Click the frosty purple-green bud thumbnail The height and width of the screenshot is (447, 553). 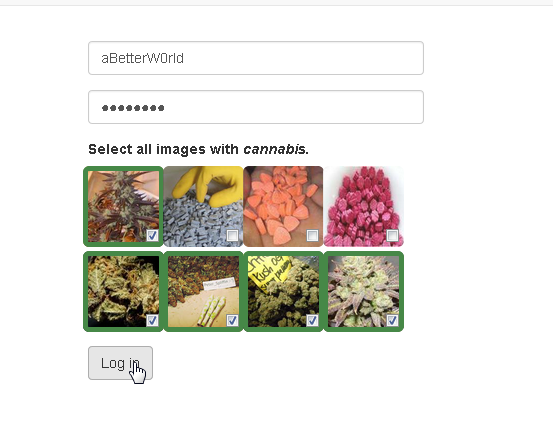coord(364,291)
